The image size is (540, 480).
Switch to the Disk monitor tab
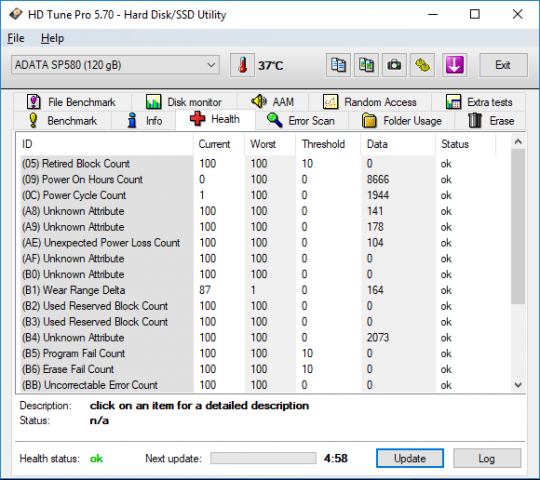pos(184,102)
